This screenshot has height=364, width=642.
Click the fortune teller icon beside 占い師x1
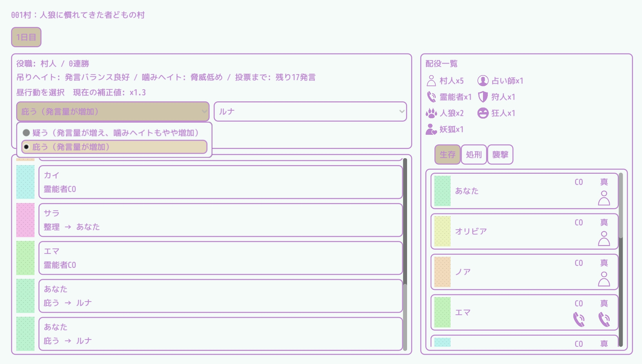483,81
